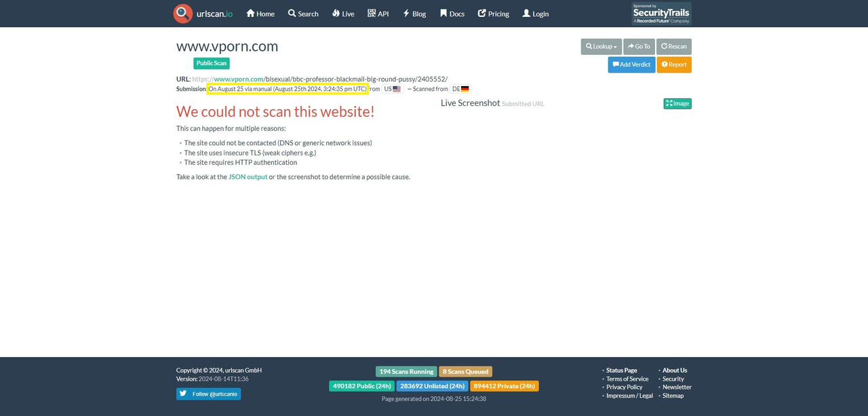Screen dimensions: 868x416
Task: Open the Status Page link
Action: pos(621,371)
